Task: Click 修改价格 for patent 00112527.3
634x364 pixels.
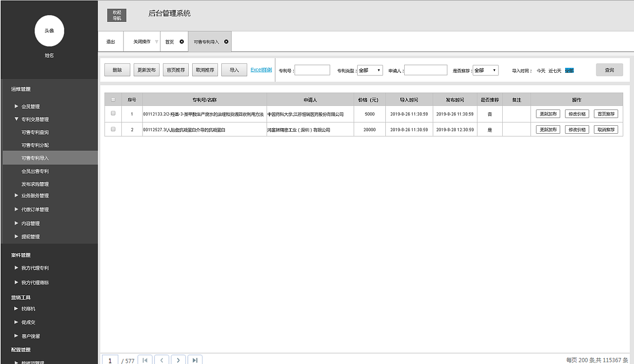Action: click(577, 130)
